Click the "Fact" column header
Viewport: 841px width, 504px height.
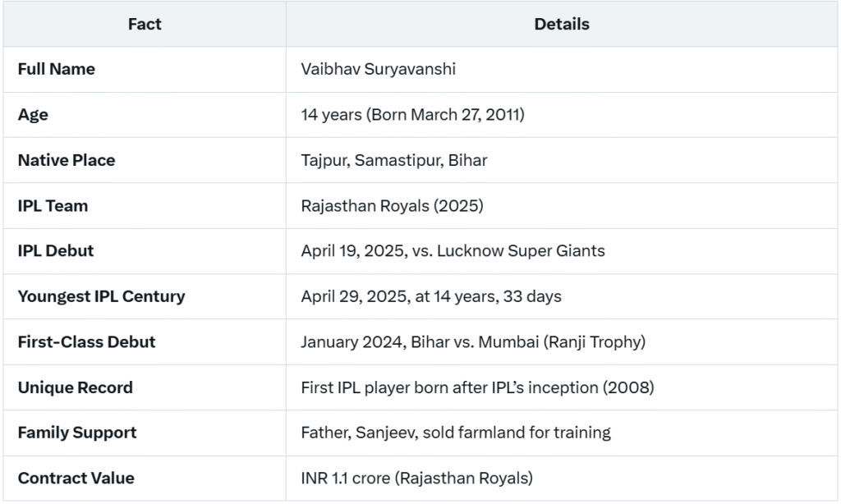click(x=145, y=25)
